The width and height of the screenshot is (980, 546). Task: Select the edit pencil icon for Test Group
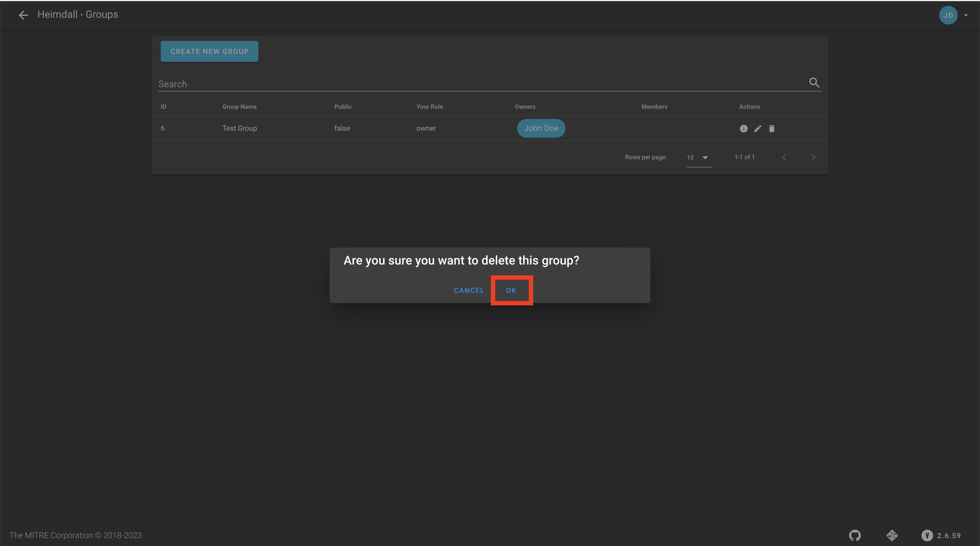pyautogui.click(x=758, y=128)
